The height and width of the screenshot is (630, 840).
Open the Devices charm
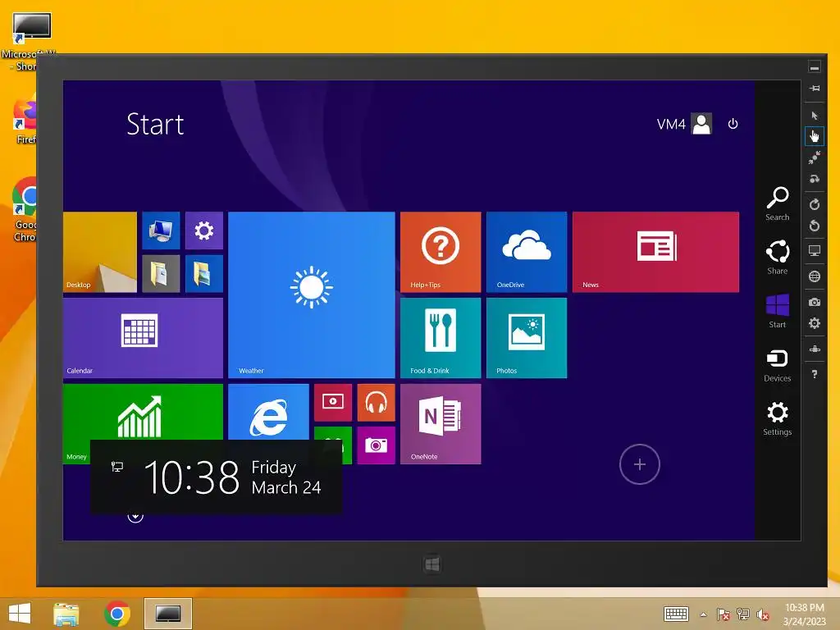click(778, 365)
